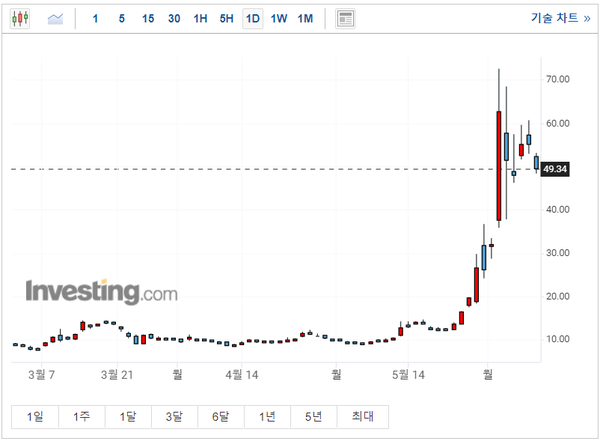600x441 pixels.
Task: Show the 1일 time range
Action: [x=35, y=417]
